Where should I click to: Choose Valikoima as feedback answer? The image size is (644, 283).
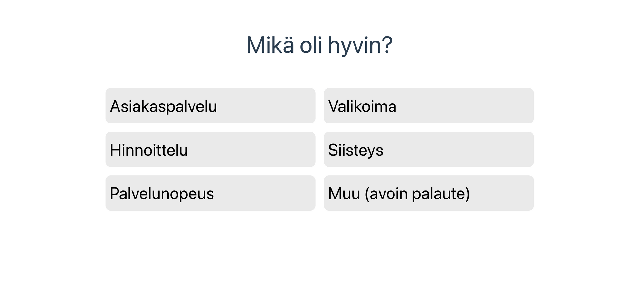pos(429,106)
